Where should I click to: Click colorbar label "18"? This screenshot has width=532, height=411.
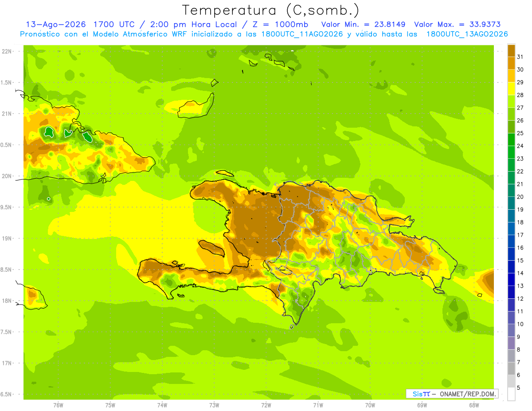pos(520,222)
